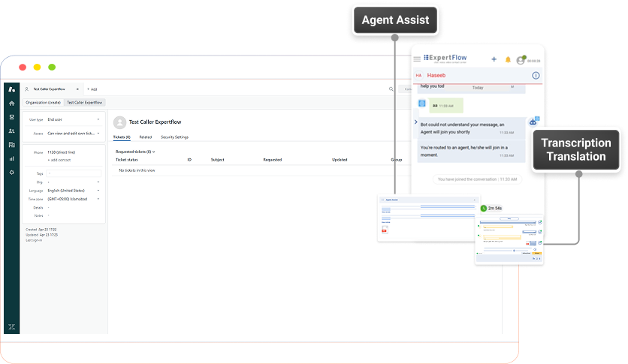Click the Test Caller Expertflow profile avatar
The width and height of the screenshot is (628, 364).
(x=119, y=122)
